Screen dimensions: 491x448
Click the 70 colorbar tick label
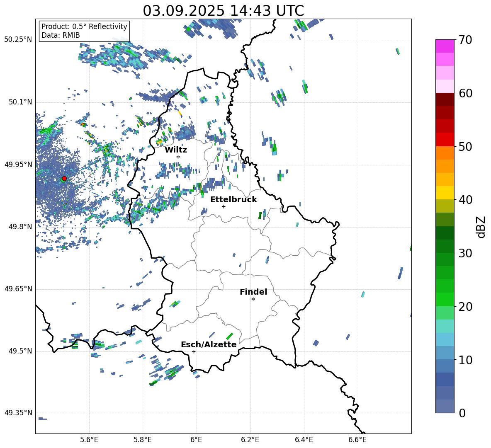(x=465, y=40)
